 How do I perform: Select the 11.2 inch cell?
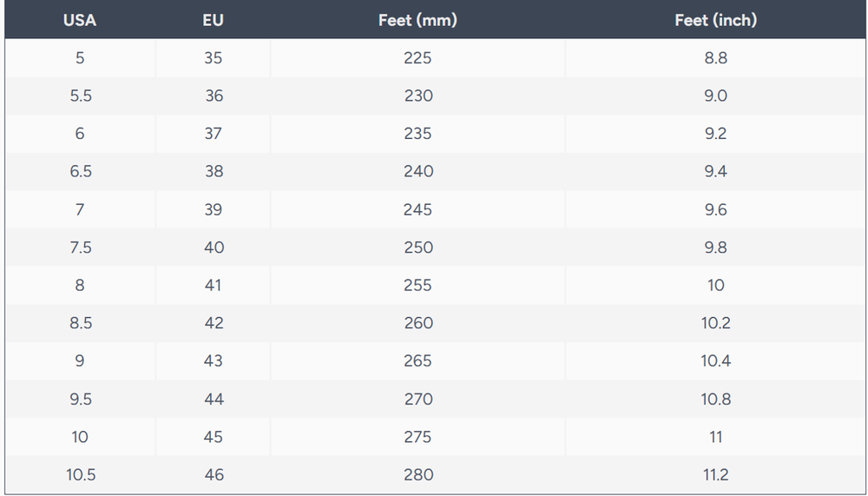[715, 474]
